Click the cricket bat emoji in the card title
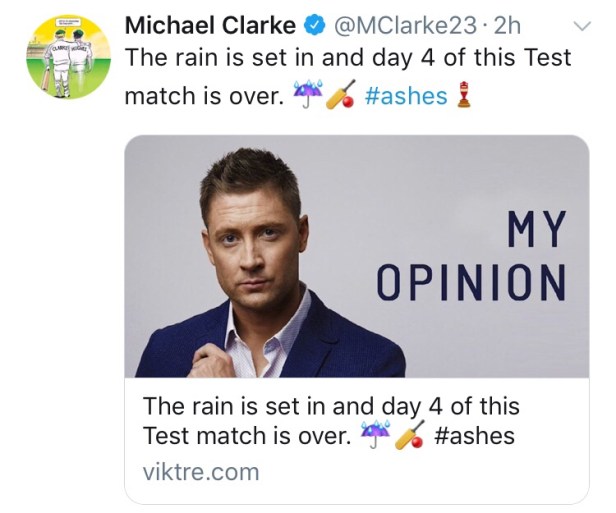 tap(410, 435)
